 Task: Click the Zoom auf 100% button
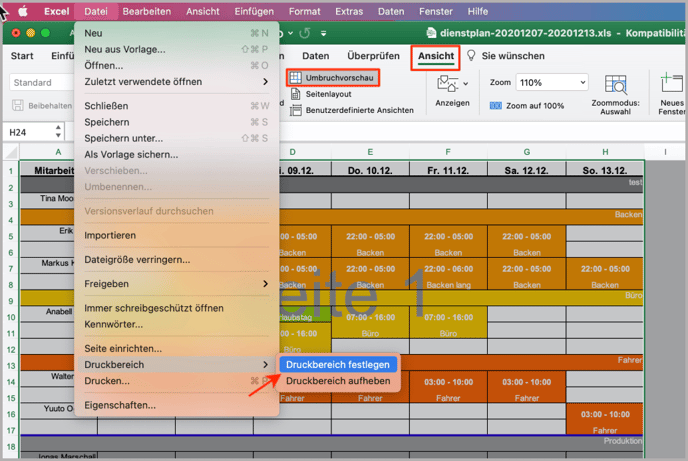click(x=527, y=106)
